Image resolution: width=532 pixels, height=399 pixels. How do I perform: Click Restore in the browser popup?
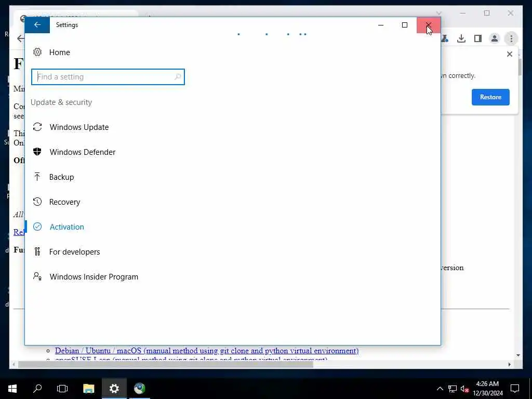pos(490,97)
